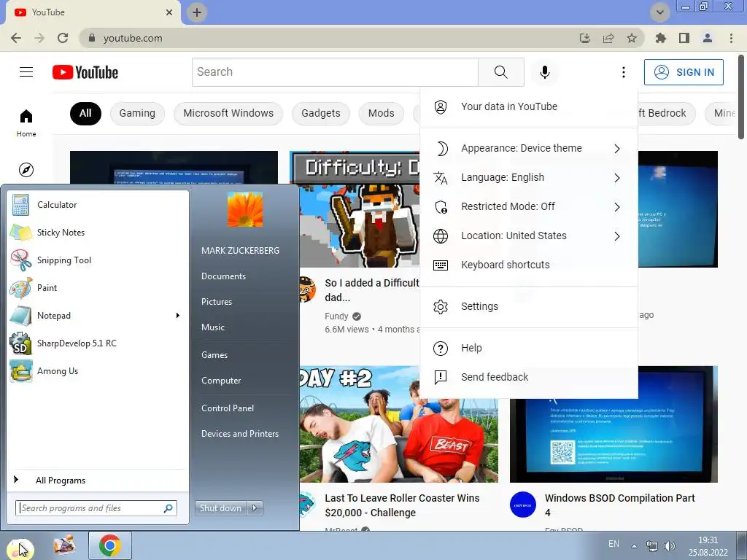Screen dimensions: 747x560
Task: Launch SharpDevelop 5.1 RC
Action: [97, 343]
